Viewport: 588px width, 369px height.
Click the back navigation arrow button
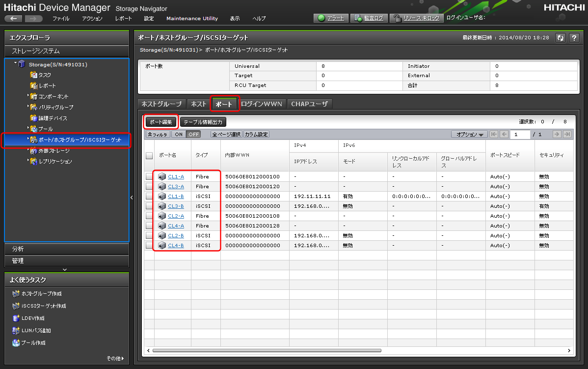click(x=13, y=18)
